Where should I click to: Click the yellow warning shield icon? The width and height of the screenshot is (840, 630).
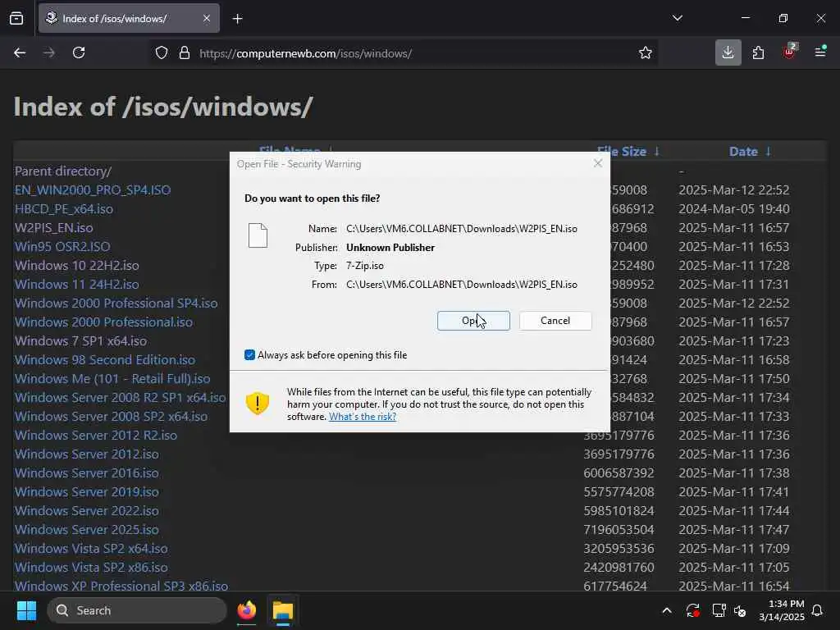coord(257,403)
